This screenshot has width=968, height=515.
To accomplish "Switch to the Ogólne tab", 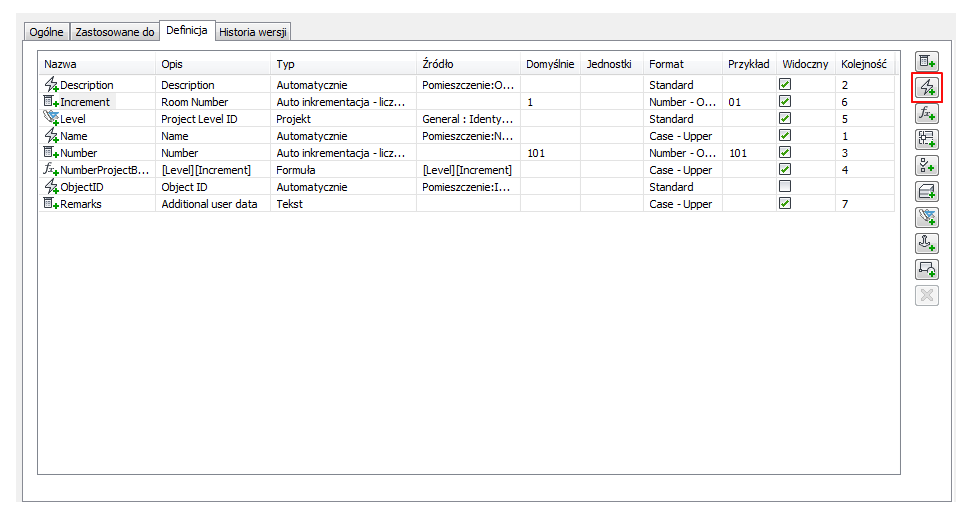I will 46,31.
